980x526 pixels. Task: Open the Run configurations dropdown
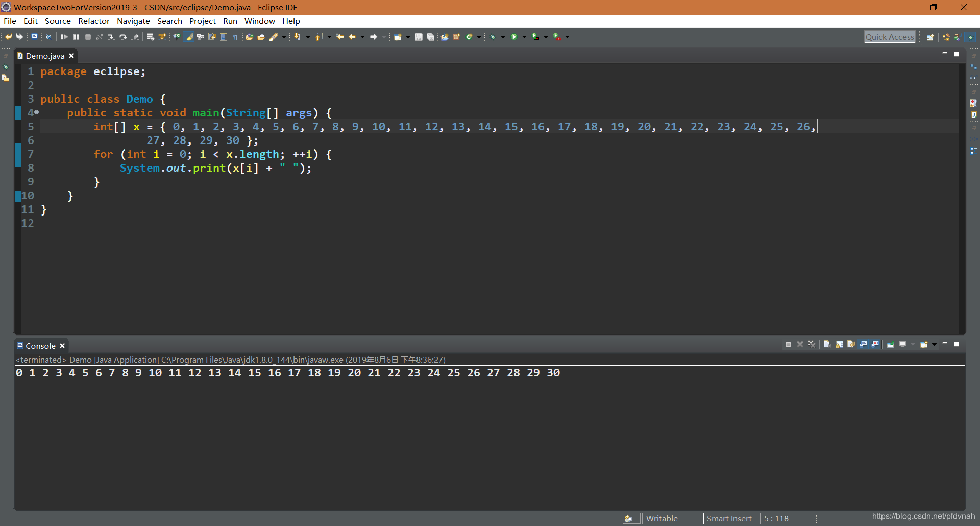[x=524, y=37]
